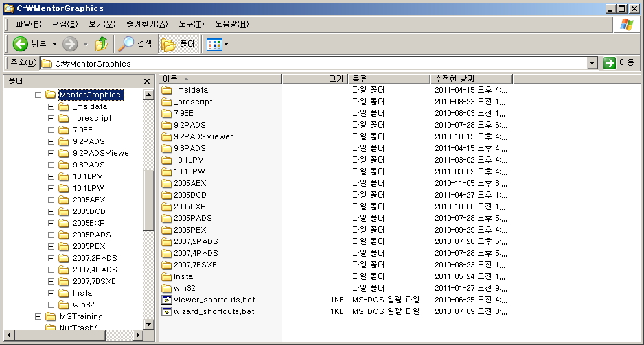This screenshot has width=644, height=345.
Task: Click the tree scrollbar down arrow
Action: click(149, 324)
